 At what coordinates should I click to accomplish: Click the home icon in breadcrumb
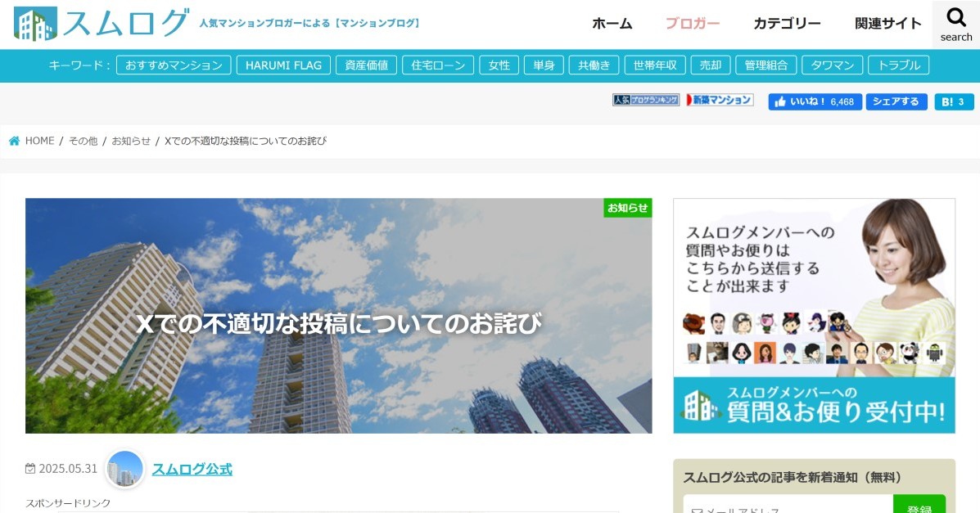tap(15, 142)
